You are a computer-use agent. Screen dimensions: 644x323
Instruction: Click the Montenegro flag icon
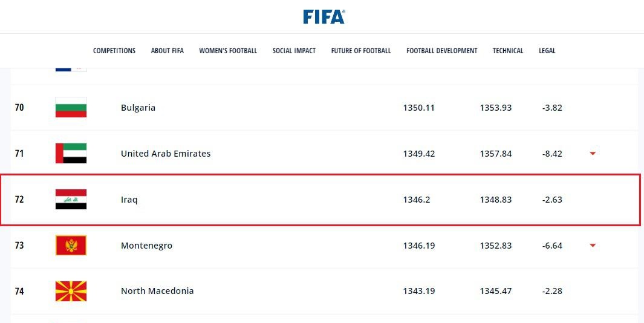pyautogui.click(x=71, y=246)
